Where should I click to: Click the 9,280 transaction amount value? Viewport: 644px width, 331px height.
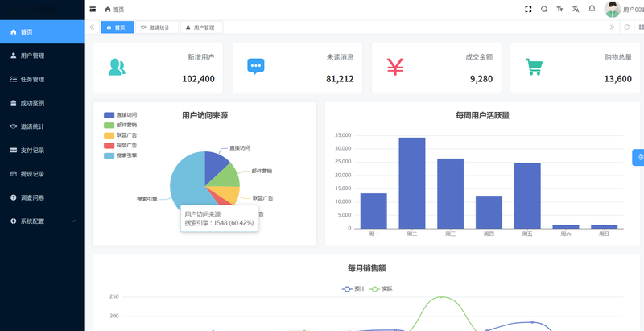tap(481, 79)
